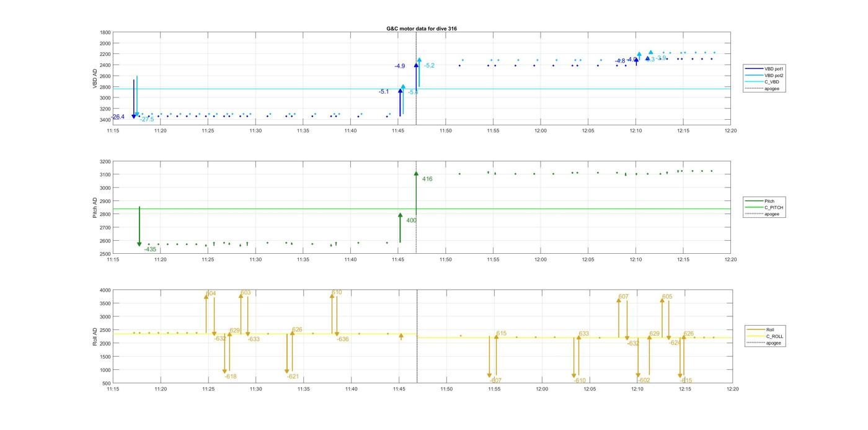
Task: Click the "400" pitch data label
Action: click(412, 220)
